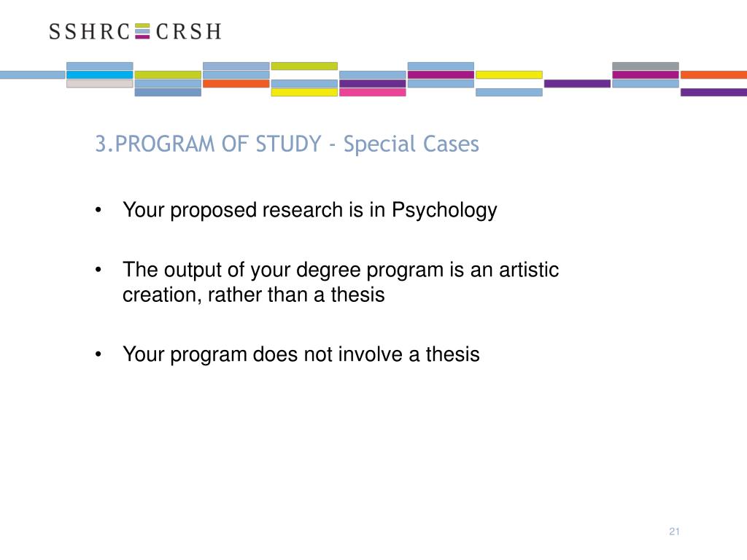This screenshot has width=747, height=560.
Task: Click the bullet Your program does not involve a thesis
Action: coord(301,354)
